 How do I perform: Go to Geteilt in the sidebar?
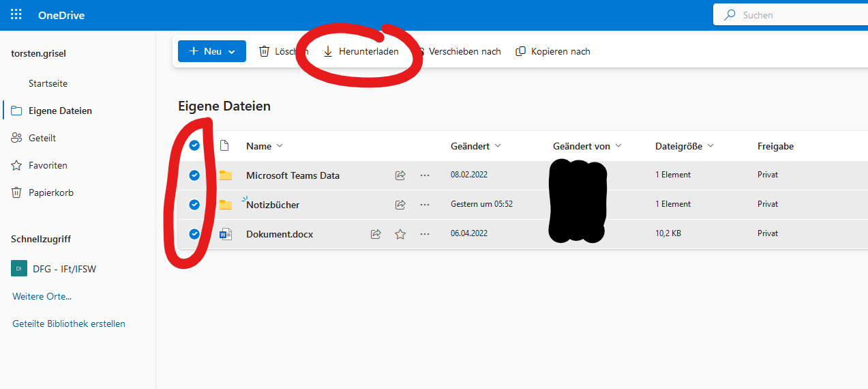tap(42, 138)
